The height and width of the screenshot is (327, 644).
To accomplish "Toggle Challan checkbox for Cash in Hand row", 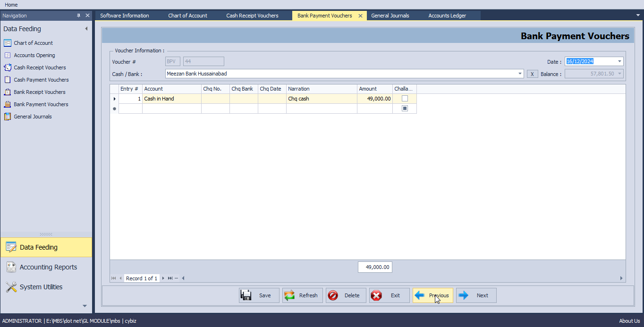I will tap(405, 99).
